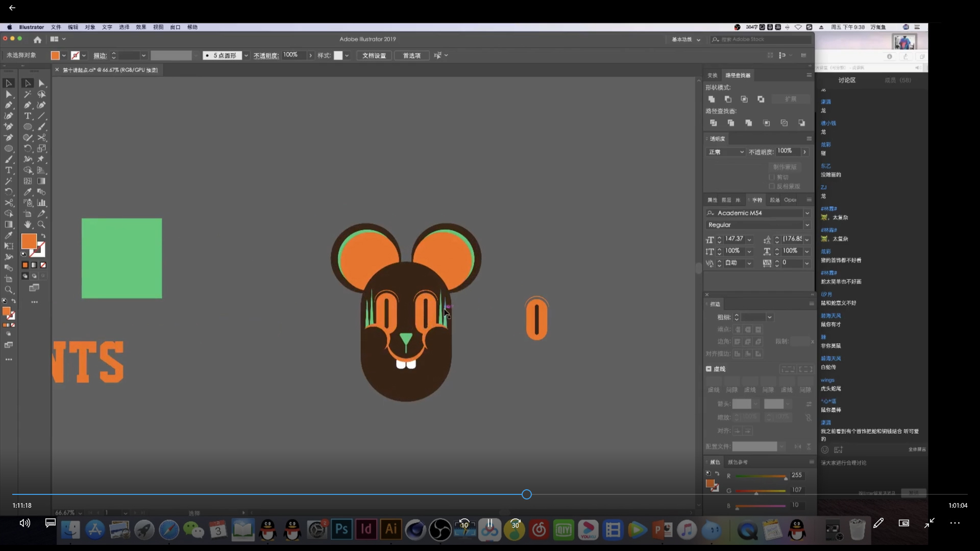The height and width of the screenshot is (551, 980).
Task: Open the 窗口 menu
Action: click(175, 27)
